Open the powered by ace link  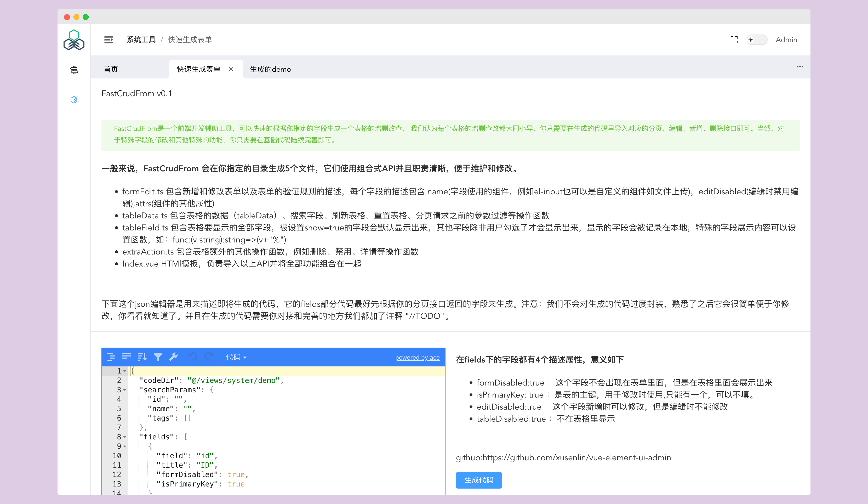(417, 358)
